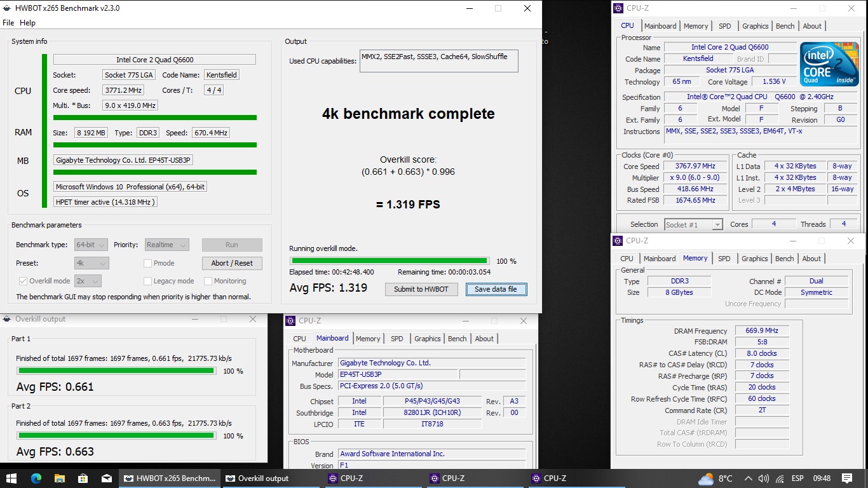Click the CAS# Latency 8.0 clocks value

click(762, 353)
